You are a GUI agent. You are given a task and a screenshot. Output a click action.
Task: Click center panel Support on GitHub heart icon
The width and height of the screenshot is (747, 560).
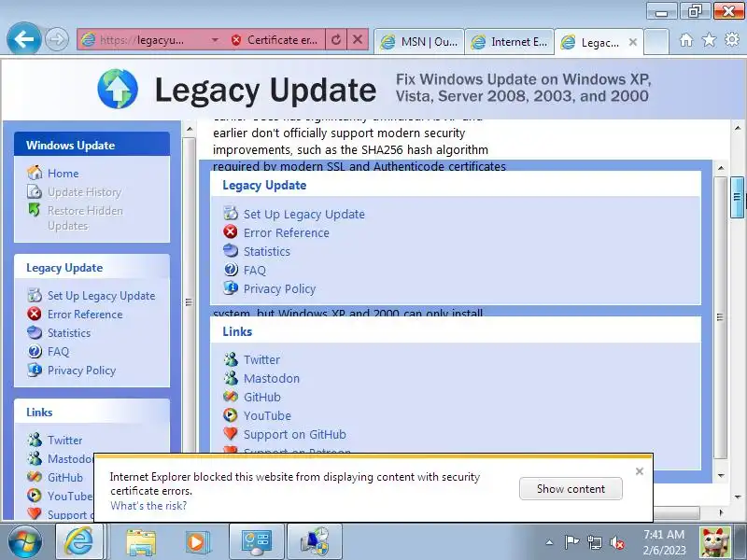pyautogui.click(x=231, y=433)
